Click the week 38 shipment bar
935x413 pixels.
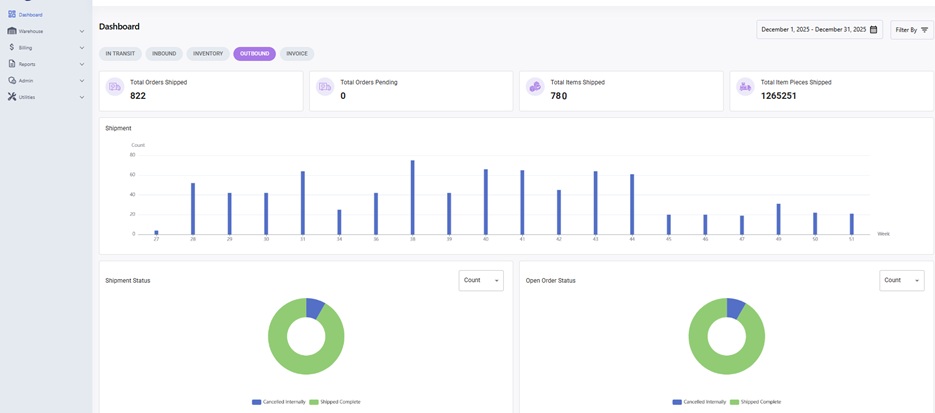tap(413, 197)
